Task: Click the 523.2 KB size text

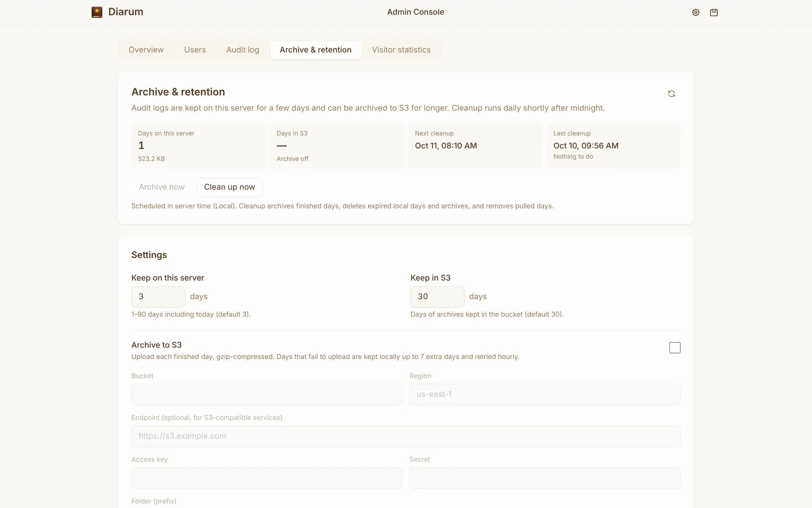Action: pyautogui.click(x=152, y=159)
